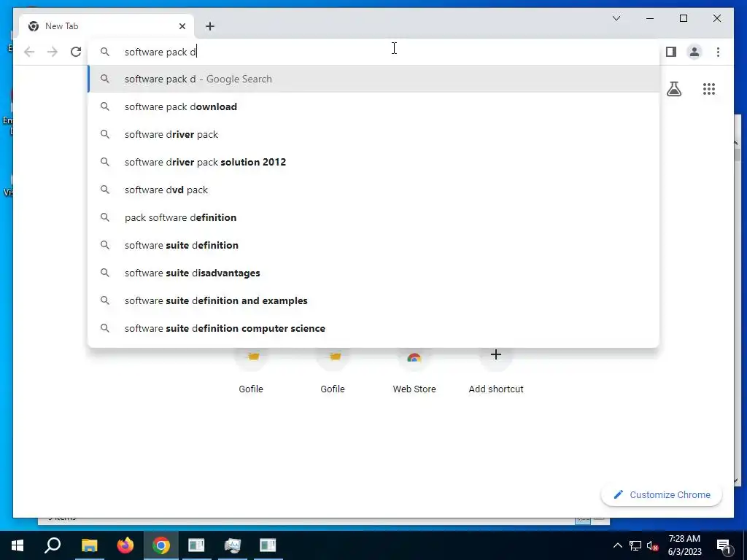Image resolution: width=747 pixels, height=560 pixels.
Task: Choose suggestion 'software suite definition'
Action: point(373,245)
